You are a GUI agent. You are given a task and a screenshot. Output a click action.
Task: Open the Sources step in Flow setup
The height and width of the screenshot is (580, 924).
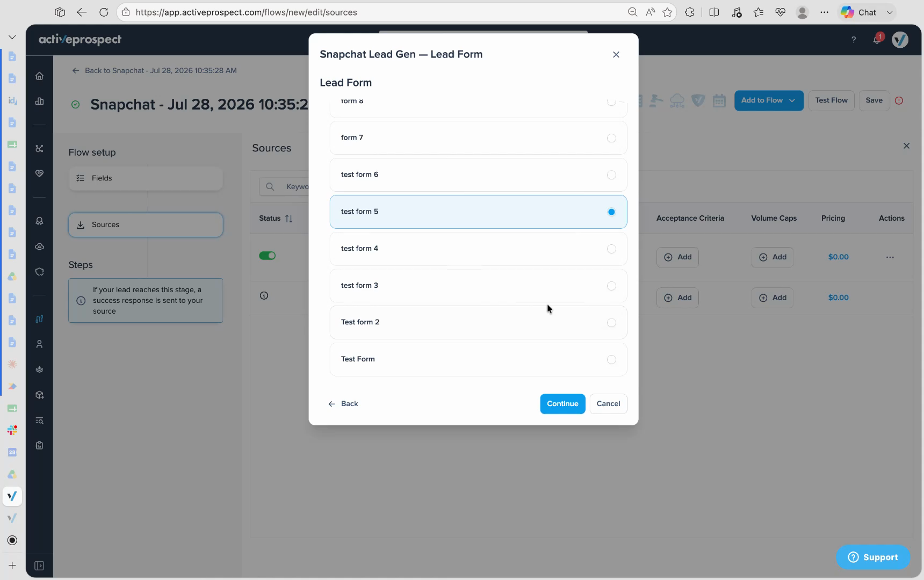pos(146,225)
